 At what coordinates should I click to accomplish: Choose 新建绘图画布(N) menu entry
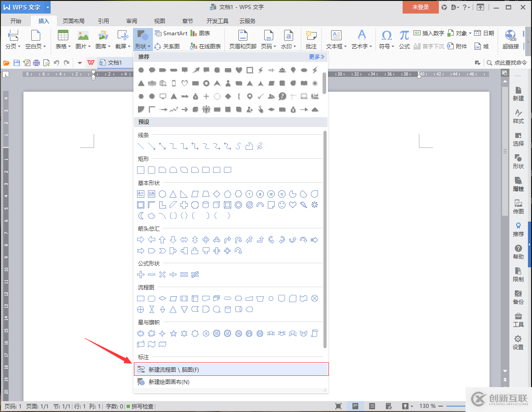pyautogui.click(x=231, y=382)
